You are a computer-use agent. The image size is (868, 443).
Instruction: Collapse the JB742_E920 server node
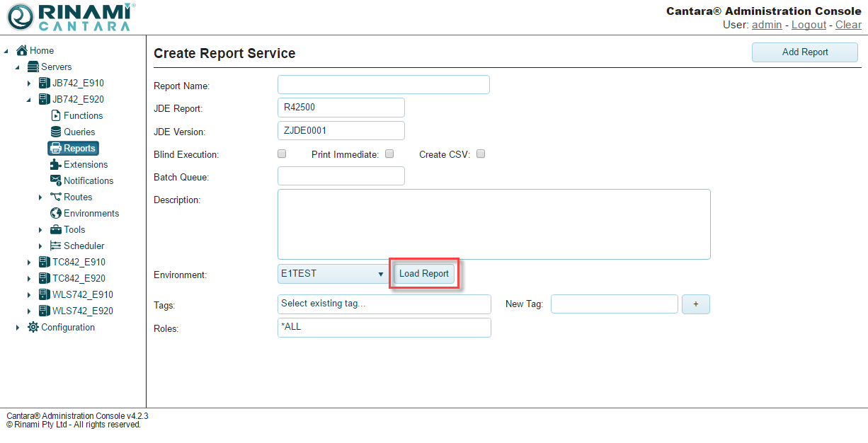point(29,100)
